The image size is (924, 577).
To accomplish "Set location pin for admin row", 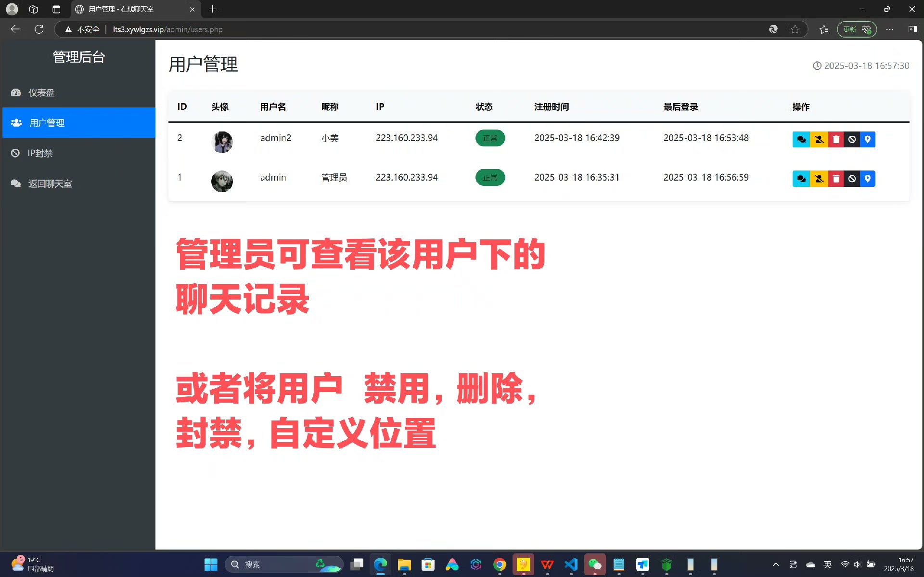I will point(867,179).
